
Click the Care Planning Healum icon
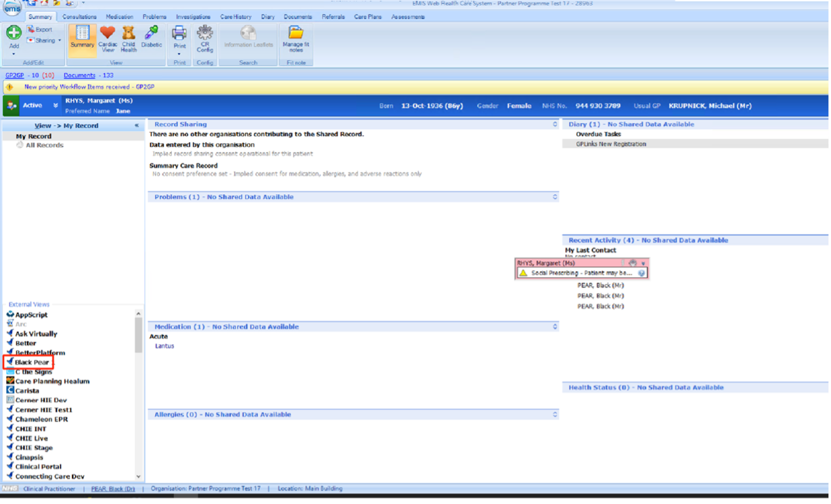point(10,381)
